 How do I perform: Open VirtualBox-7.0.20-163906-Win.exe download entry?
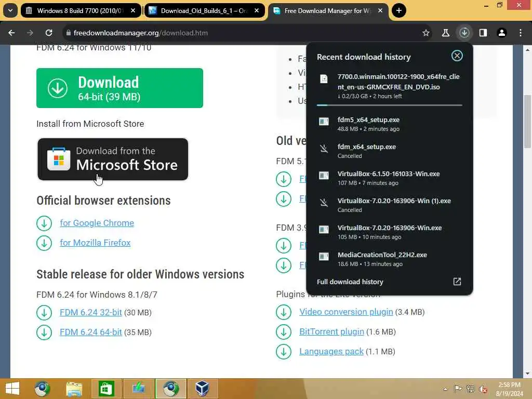[390, 232]
